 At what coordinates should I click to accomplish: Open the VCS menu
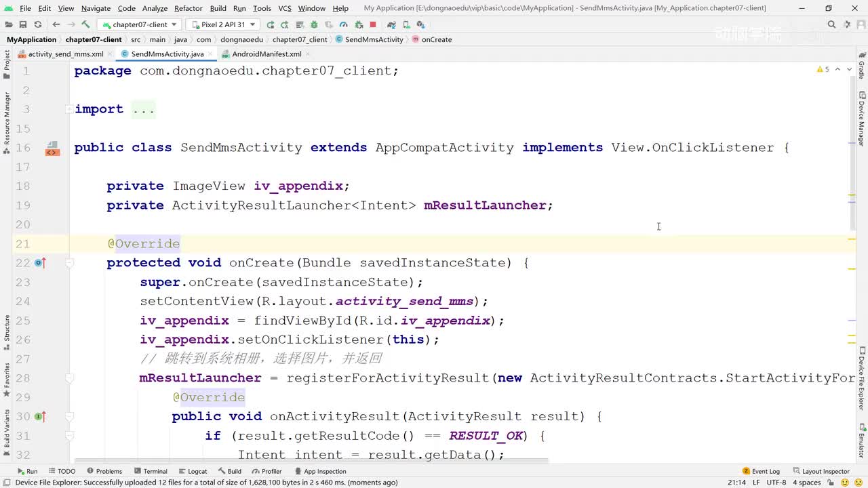click(x=285, y=8)
